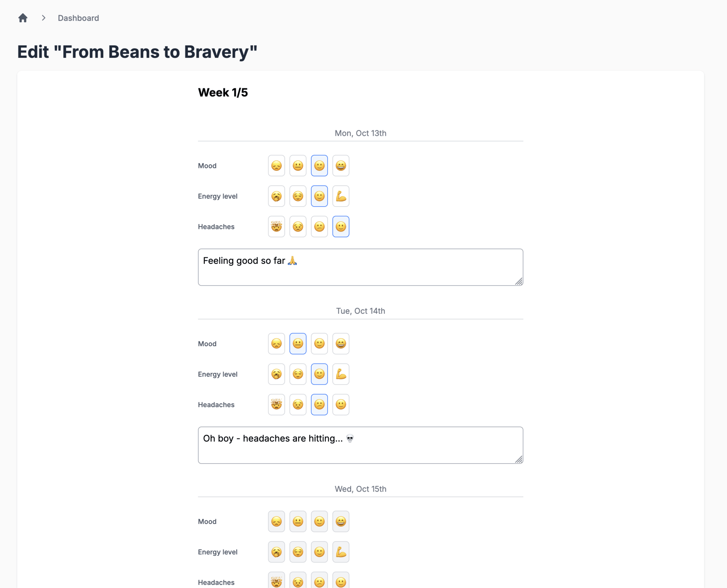This screenshot has height=588, width=727.
Task: Choose relieved face for Wednesday Energy level
Action: [298, 552]
